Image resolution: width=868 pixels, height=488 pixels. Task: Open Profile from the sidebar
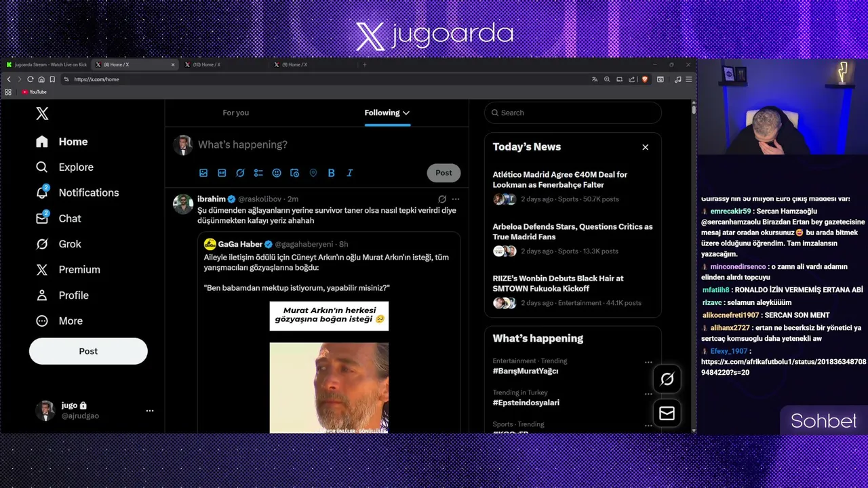(62, 296)
